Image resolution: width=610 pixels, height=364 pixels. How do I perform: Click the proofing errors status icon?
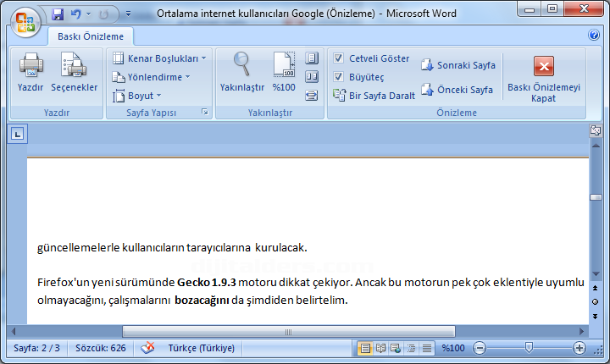click(x=147, y=348)
